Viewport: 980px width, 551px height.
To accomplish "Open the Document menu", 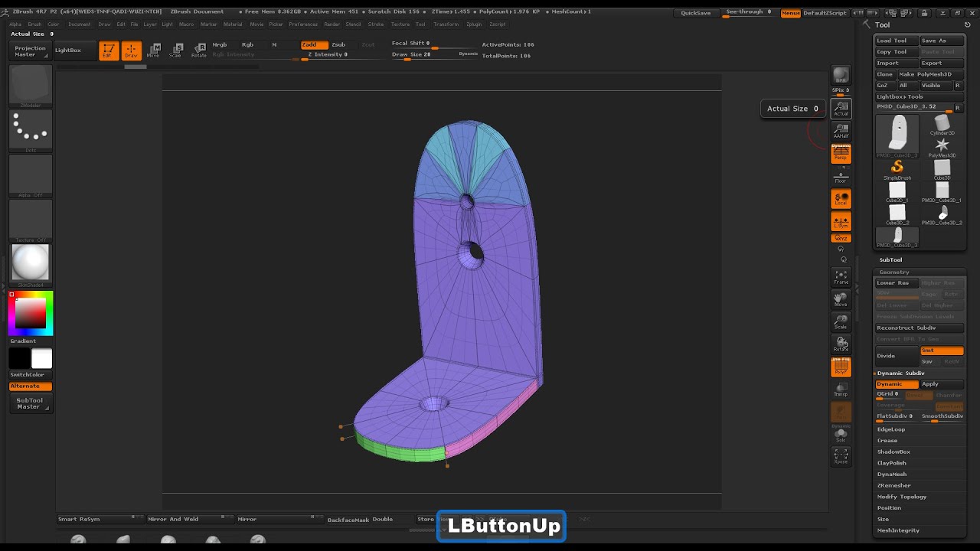I will pos(80,24).
